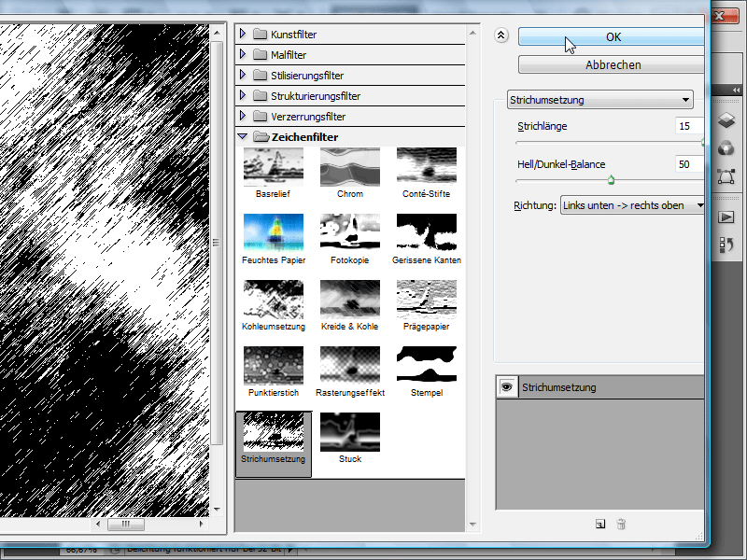
Task: Click the double-chevron hide thumbnails button
Action: 501,35
